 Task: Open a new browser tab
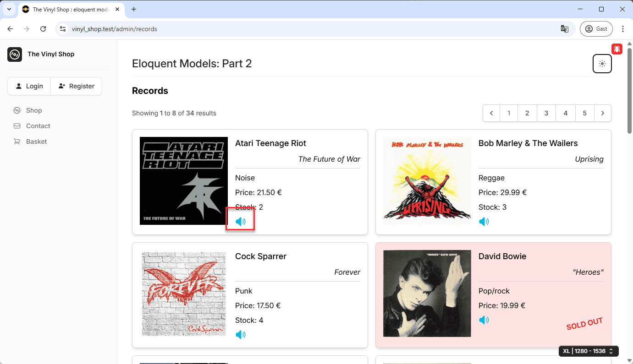134,9
